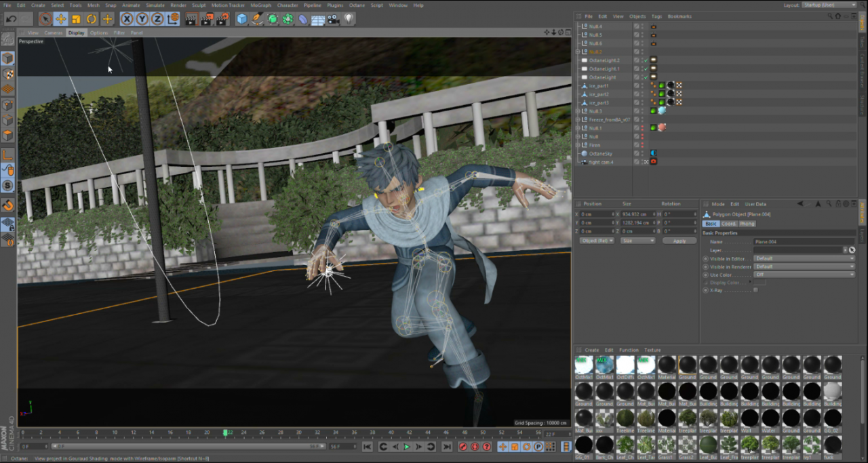This screenshot has width=868, height=463.
Task: Open the Visible in Editor dropdown
Action: point(804,258)
